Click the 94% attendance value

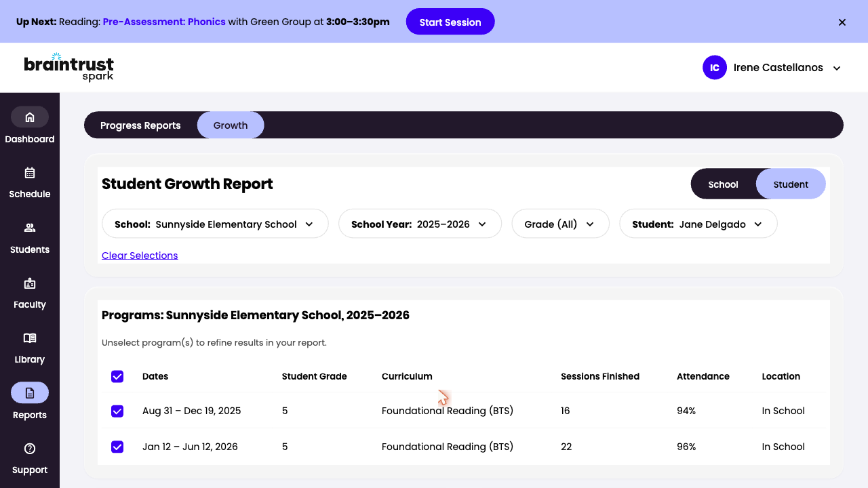click(686, 411)
